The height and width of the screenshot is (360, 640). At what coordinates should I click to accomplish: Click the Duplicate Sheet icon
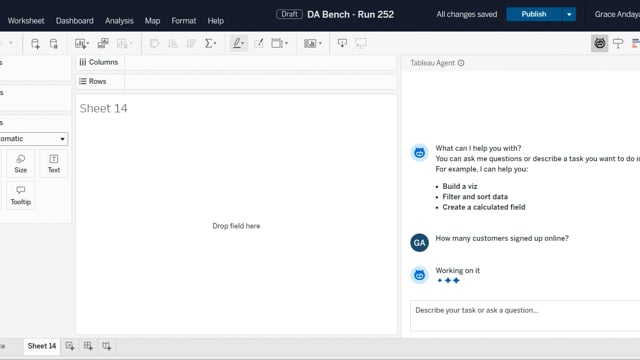103,43
